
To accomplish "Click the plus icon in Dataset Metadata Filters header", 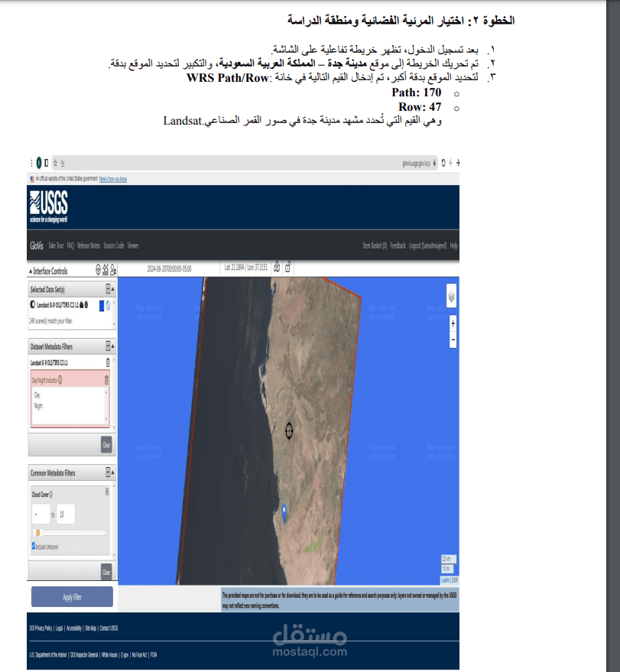I will point(108,346).
